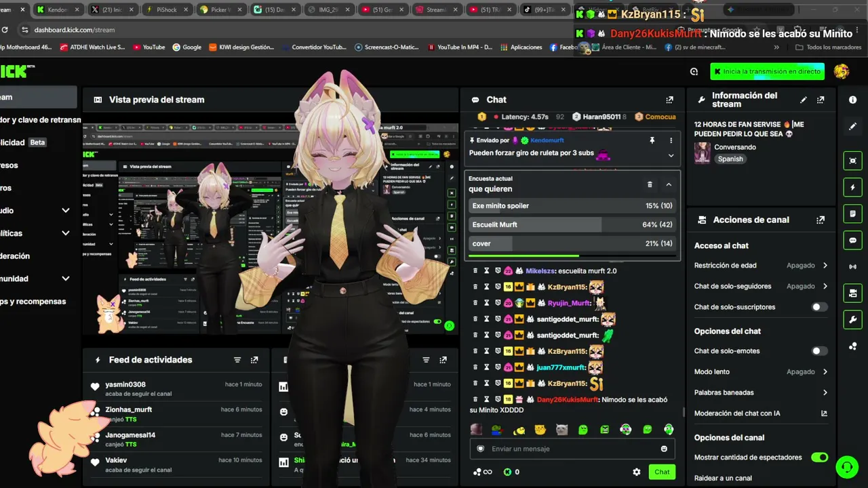Switch to the PiShock browser tab

pos(167,9)
